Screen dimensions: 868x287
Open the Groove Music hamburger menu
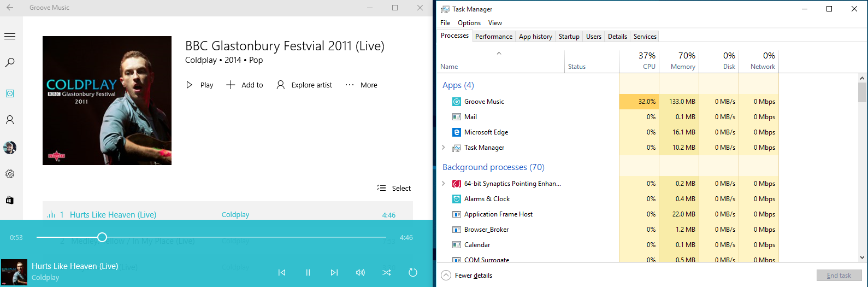10,36
